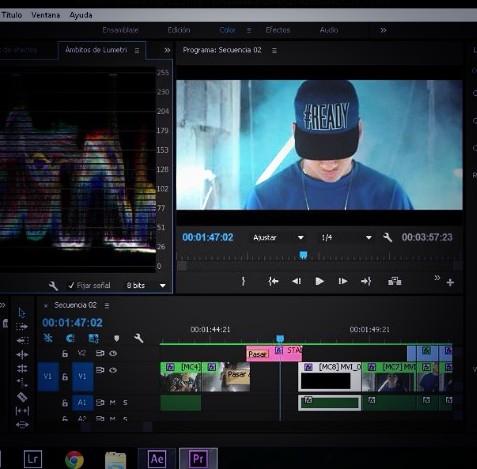Open the Título menu
477x469 pixels.
pyautogui.click(x=11, y=15)
